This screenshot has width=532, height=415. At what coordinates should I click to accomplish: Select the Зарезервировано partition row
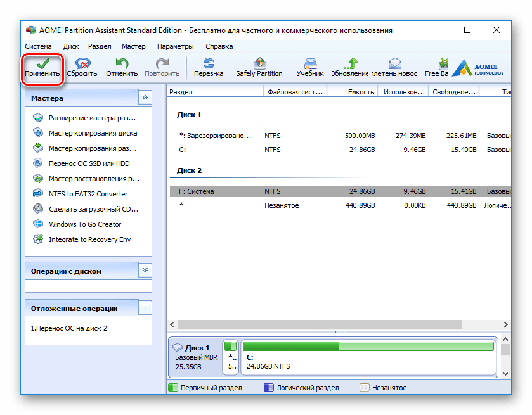pyautogui.click(x=341, y=136)
